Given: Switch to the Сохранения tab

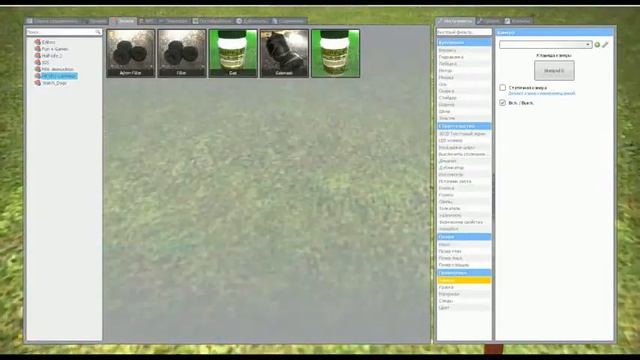Looking at the screenshot, I should pyautogui.click(x=289, y=21).
